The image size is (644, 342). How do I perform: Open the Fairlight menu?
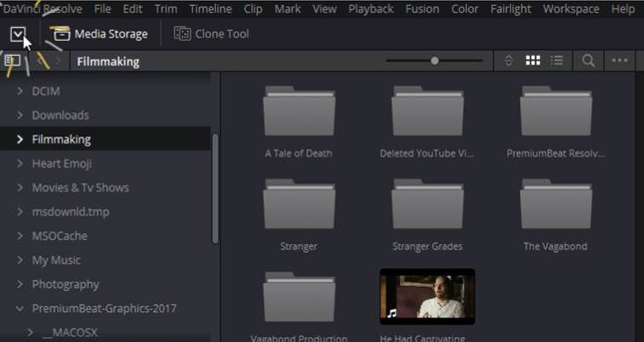tap(510, 9)
